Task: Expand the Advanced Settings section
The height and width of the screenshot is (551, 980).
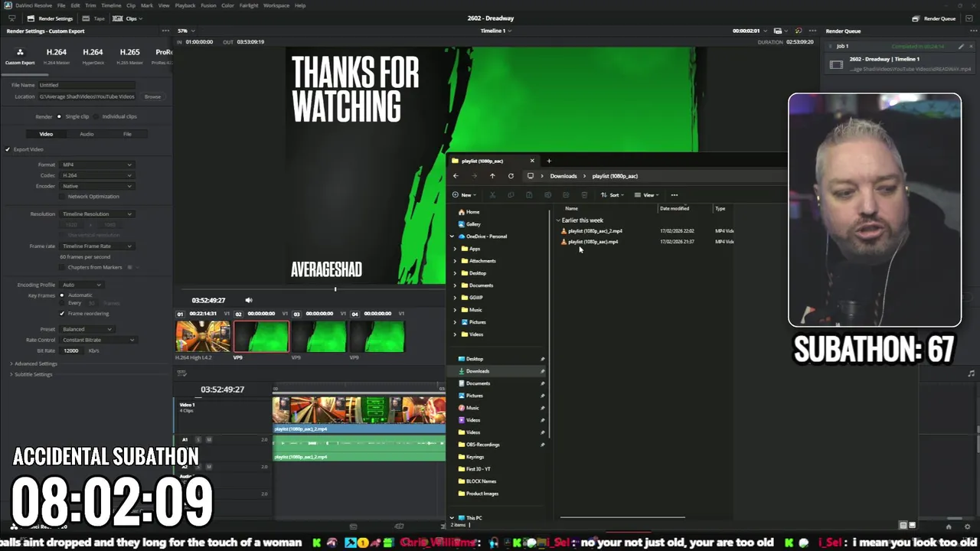Action: [x=33, y=364]
